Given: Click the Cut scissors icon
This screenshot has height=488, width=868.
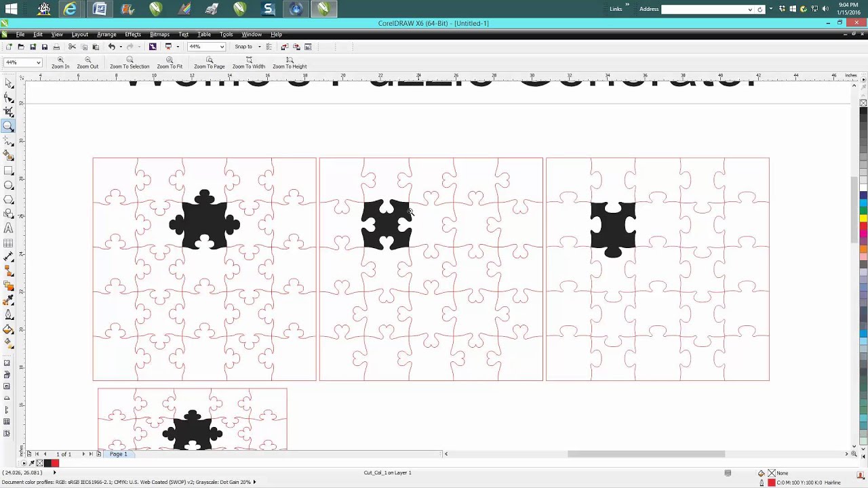Looking at the screenshot, I should click(x=72, y=47).
